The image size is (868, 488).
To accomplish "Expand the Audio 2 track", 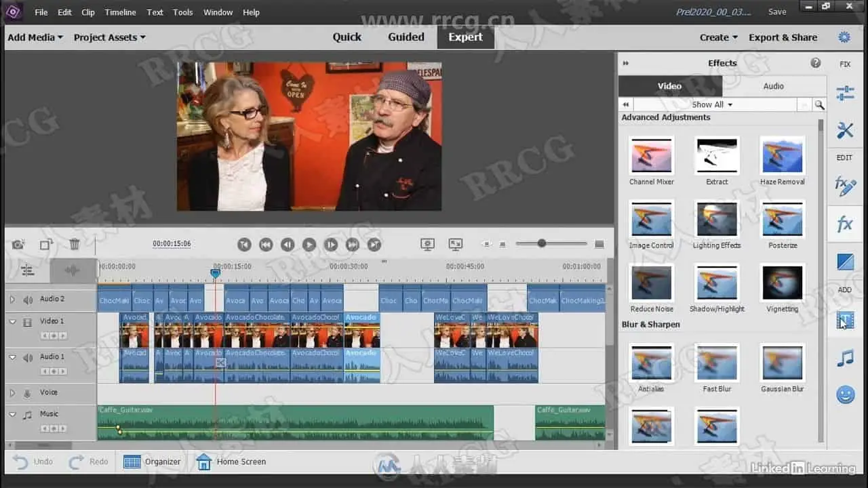I will pos(12,300).
